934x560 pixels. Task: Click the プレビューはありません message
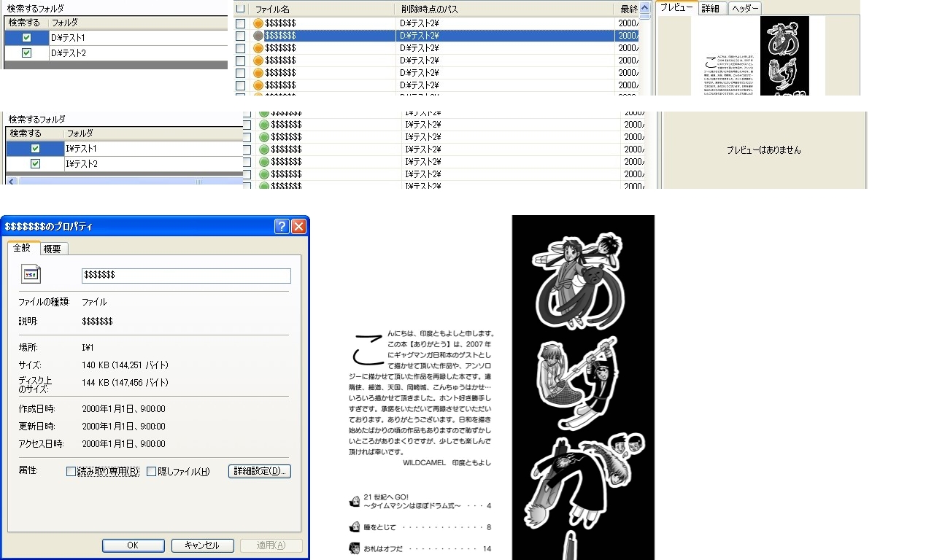(763, 150)
